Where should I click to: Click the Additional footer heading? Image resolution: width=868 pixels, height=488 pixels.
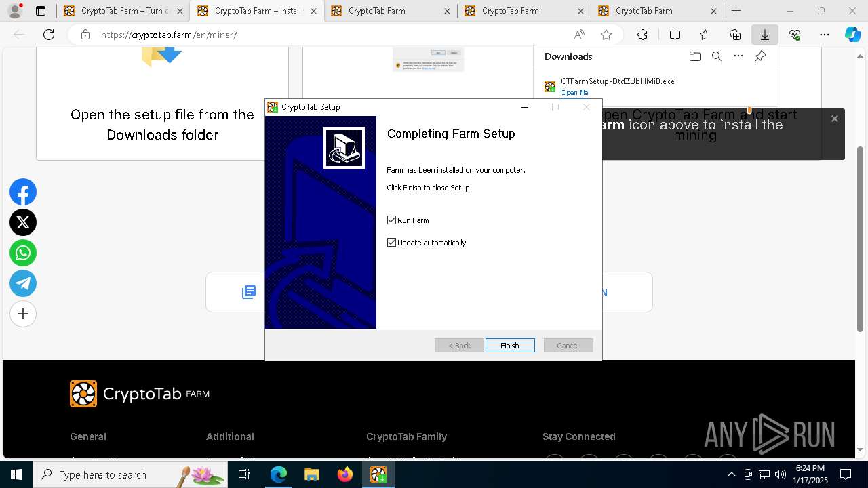pos(230,436)
